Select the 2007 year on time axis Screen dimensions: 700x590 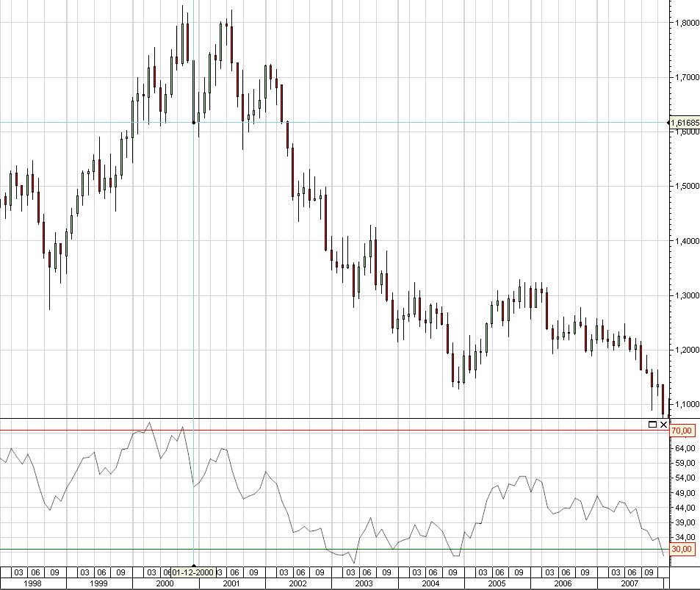630,583
